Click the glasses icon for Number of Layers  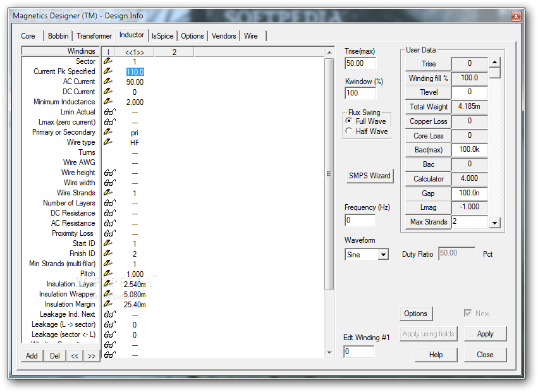pos(110,203)
